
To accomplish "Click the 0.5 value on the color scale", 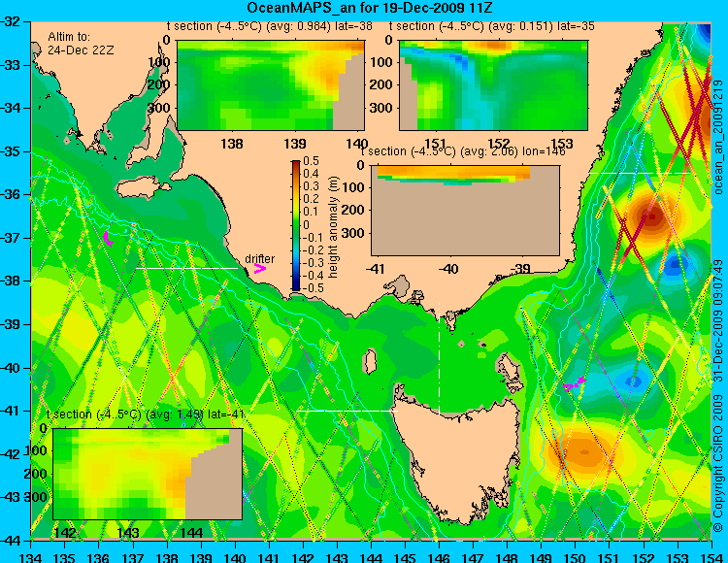I will coord(311,161).
